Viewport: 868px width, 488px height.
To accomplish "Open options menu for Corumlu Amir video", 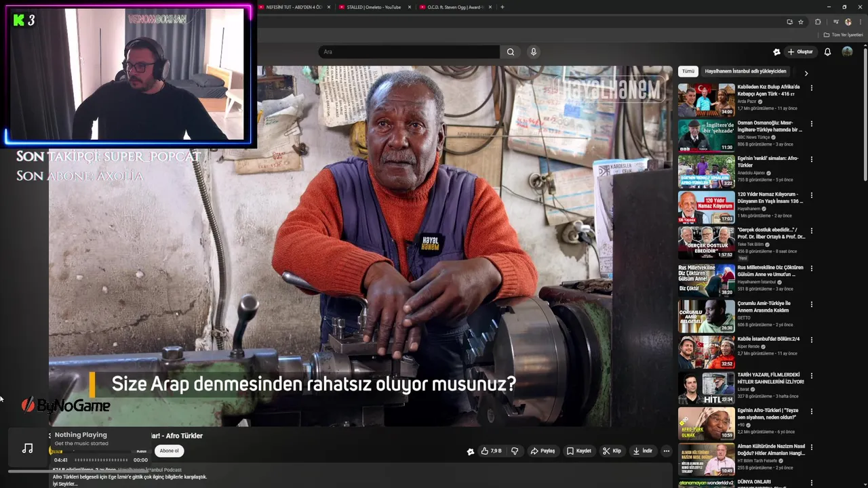I will pos(812,304).
